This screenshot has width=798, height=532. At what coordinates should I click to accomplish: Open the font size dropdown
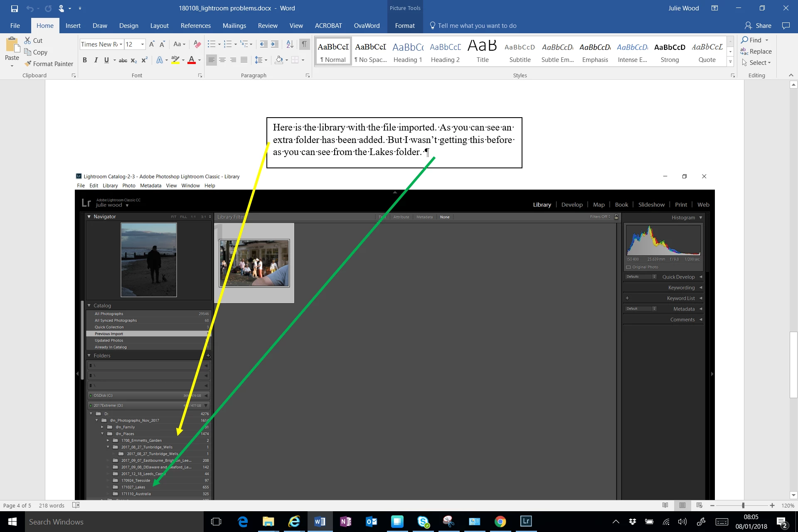143,44
